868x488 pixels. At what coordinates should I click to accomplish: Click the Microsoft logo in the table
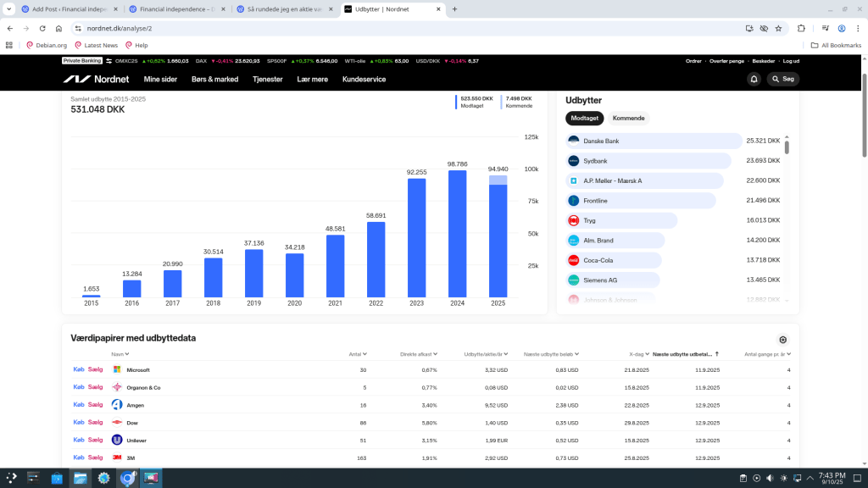click(x=117, y=369)
